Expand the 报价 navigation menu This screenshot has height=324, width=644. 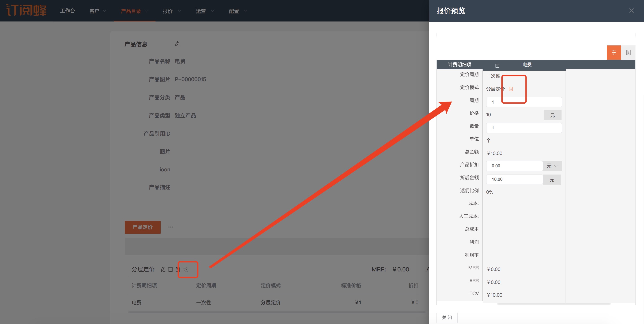click(x=171, y=11)
